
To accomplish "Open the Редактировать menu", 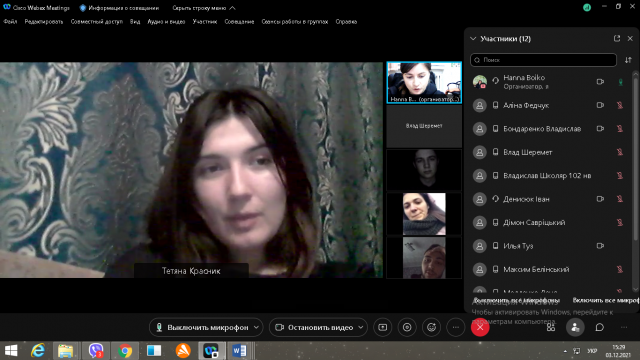I will click(44, 22).
